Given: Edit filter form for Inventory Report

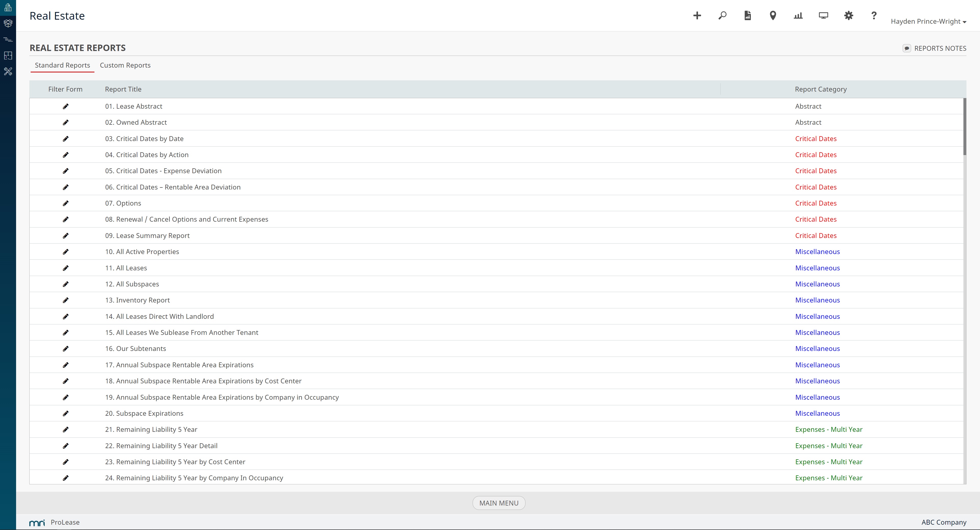Looking at the screenshot, I should [65, 300].
